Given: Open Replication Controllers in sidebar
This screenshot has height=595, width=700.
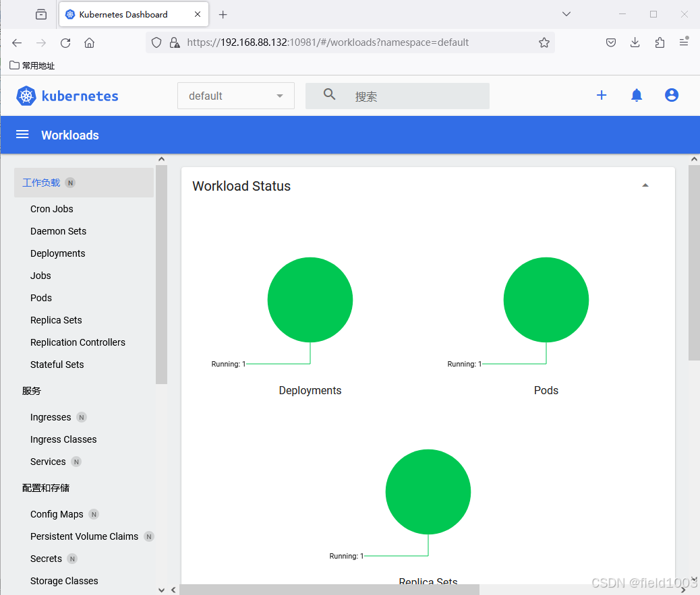Looking at the screenshot, I should [78, 342].
